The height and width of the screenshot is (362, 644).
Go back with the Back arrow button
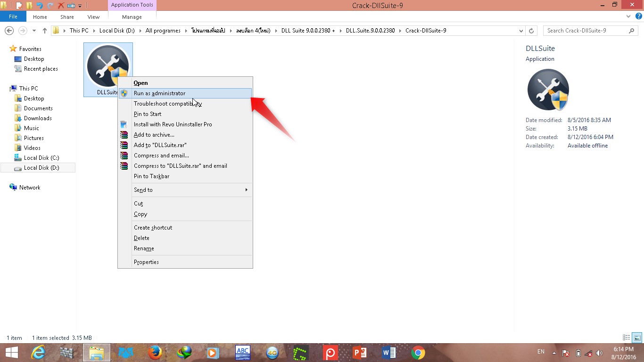[x=9, y=31]
